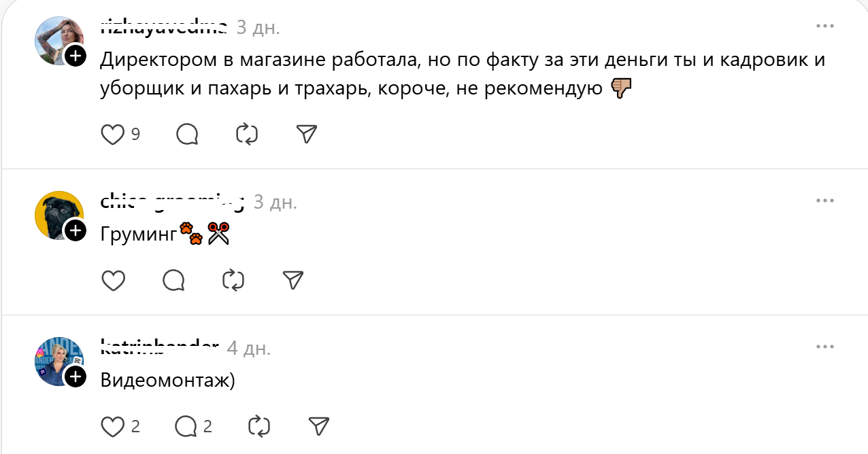Screen dimensions: 868x454
Task: Open replies to rizhayavedma's comment
Action: 187,134
